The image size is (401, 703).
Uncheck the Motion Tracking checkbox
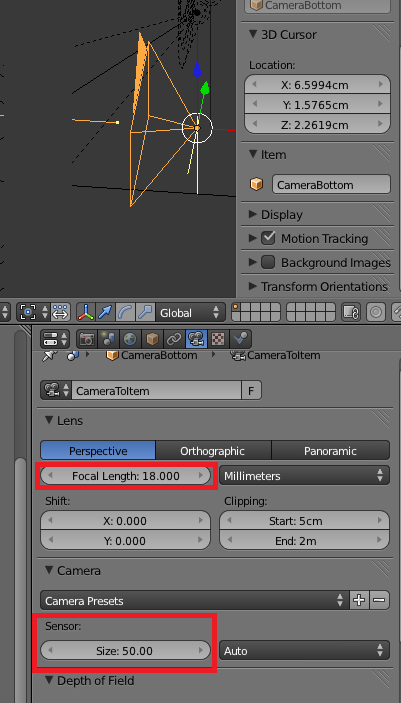coord(268,238)
